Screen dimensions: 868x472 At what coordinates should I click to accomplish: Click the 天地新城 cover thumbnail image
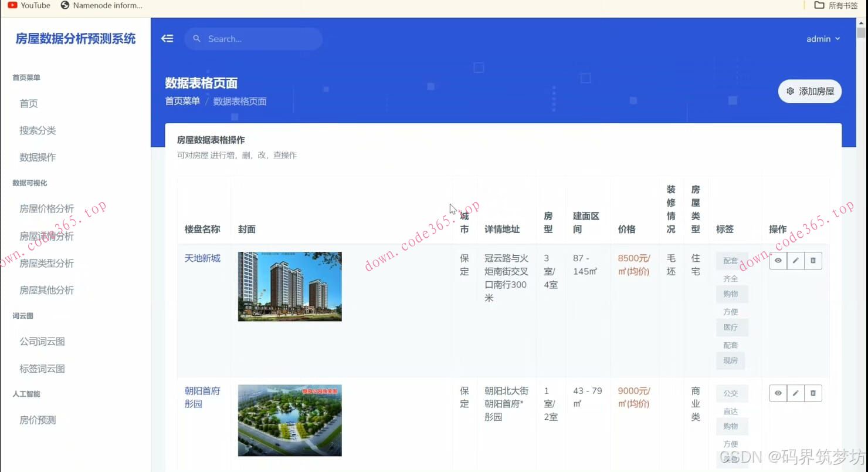(x=289, y=286)
